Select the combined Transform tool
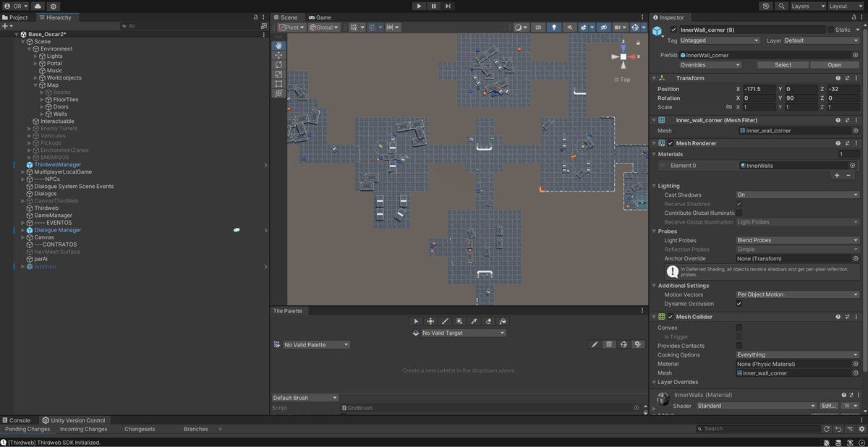 pyautogui.click(x=278, y=93)
